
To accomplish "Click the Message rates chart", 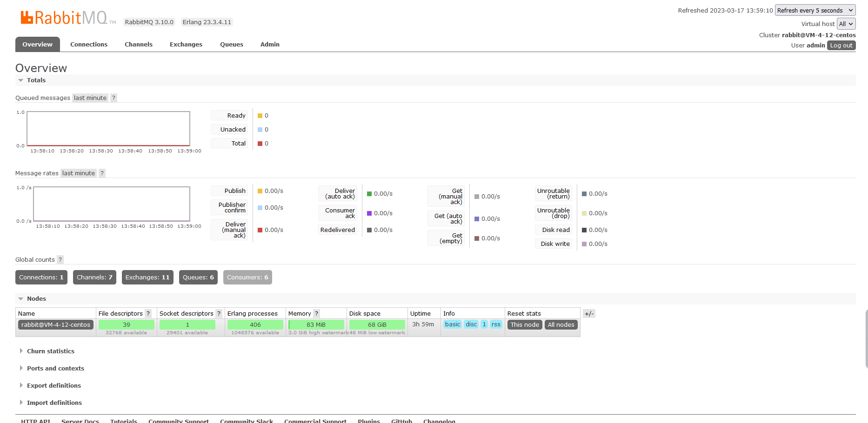I will 112,204.
